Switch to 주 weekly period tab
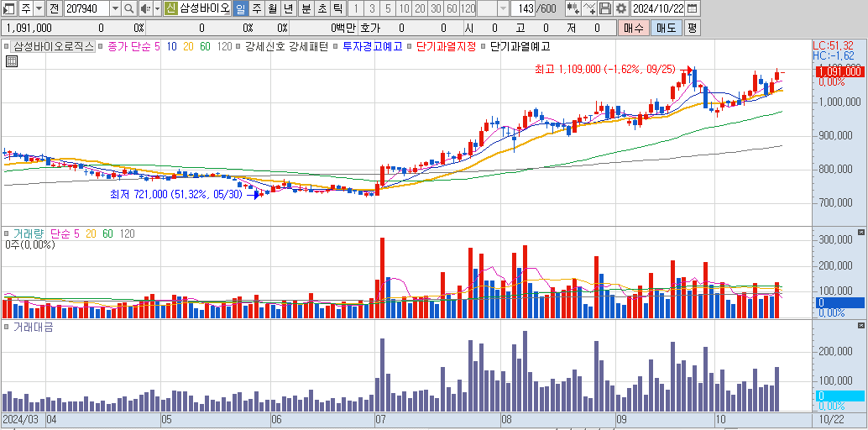Image resolution: width=868 pixels, height=430 pixels. (x=257, y=8)
